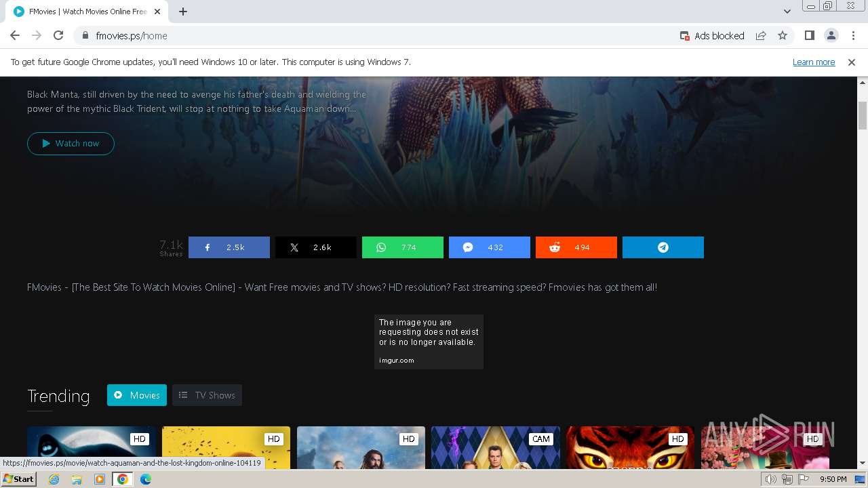
Task: Launch Microsoft Edge from the taskbar
Action: (x=145, y=479)
